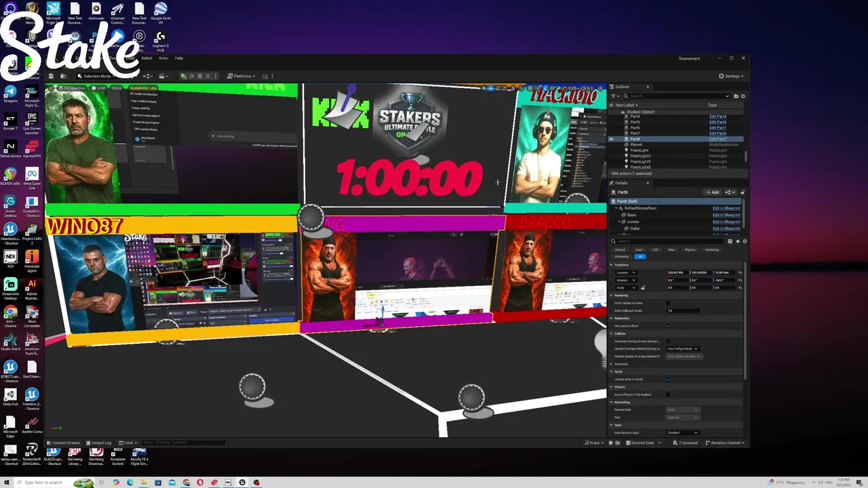Select the Physics filter in Details
This screenshot has height=488, width=868.
(x=690, y=249)
